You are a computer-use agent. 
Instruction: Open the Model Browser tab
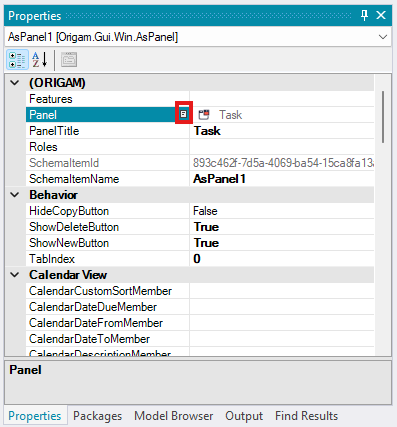point(173,416)
